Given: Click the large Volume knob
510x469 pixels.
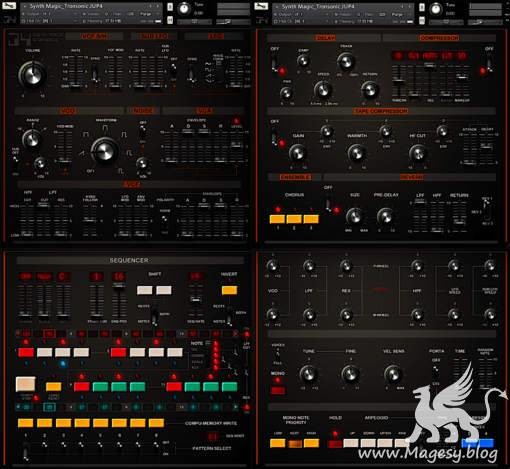Looking at the screenshot, I should pos(33,74).
